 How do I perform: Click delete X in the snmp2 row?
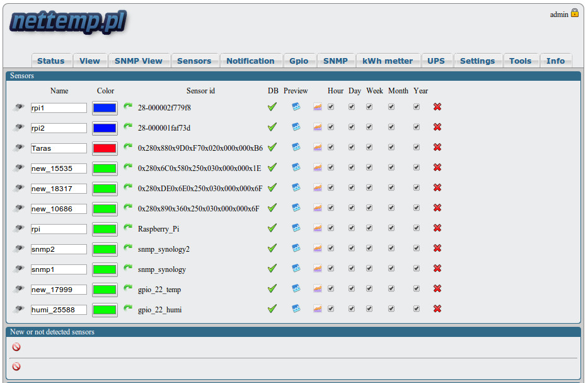(437, 248)
